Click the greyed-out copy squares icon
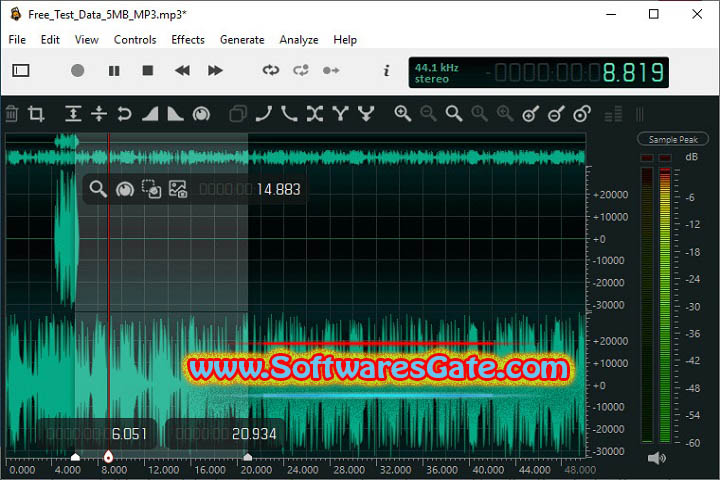 click(x=238, y=113)
